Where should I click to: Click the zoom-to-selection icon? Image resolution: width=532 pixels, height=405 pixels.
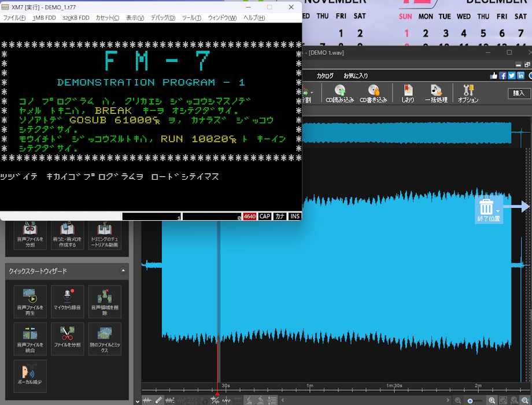503,400
